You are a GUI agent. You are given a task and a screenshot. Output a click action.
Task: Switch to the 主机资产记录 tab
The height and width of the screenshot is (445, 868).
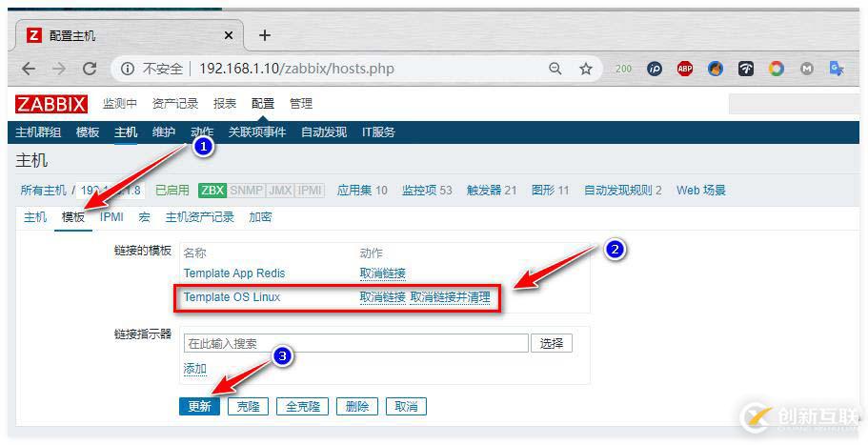[x=200, y=217]
